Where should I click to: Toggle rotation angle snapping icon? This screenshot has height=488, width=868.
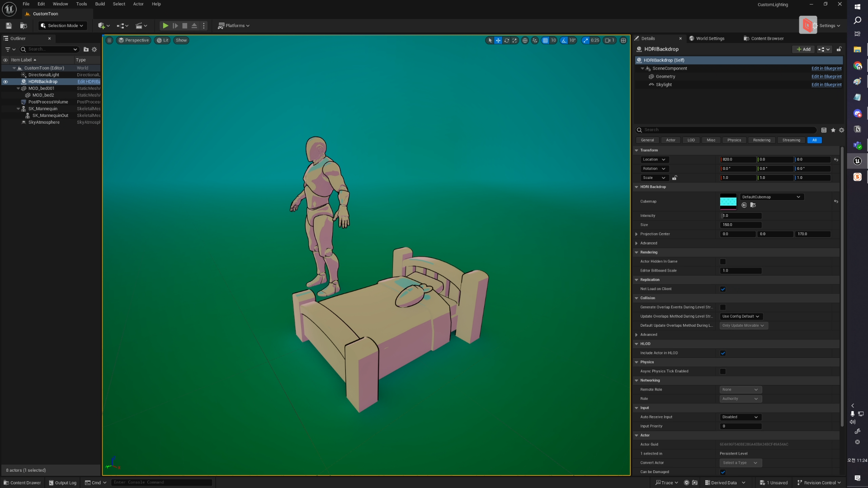click(564, 41)
